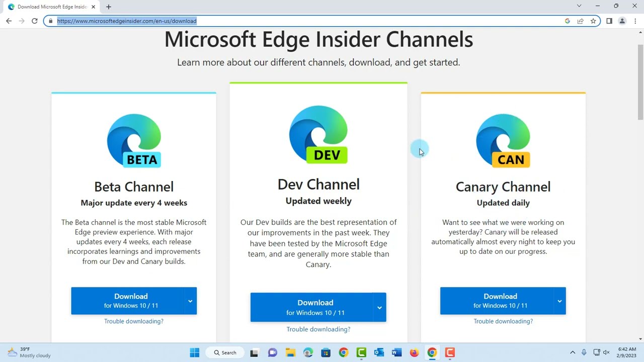
Task: Click the Dev Channel Edge logo
Action: pos(318,135)
